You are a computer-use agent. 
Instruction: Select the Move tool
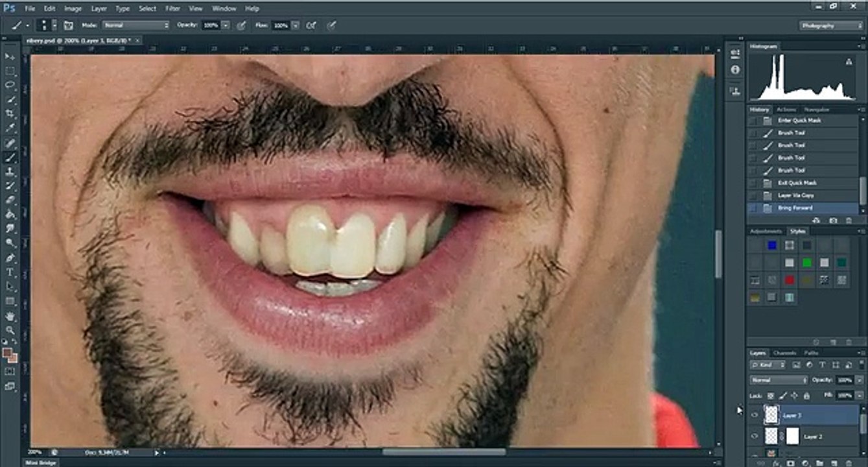tap(10, 57)
